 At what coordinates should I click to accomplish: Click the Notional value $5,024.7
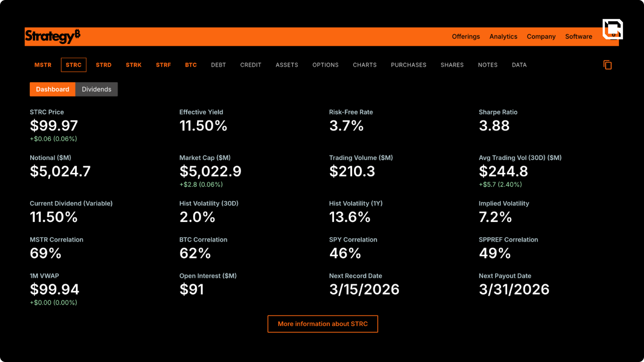(x=60, y=171)
